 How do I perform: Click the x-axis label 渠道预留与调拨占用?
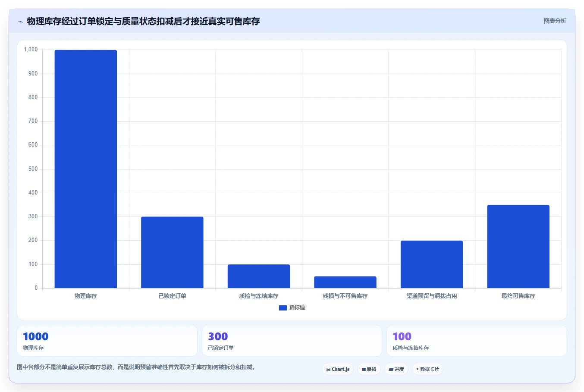click(432, 296)
